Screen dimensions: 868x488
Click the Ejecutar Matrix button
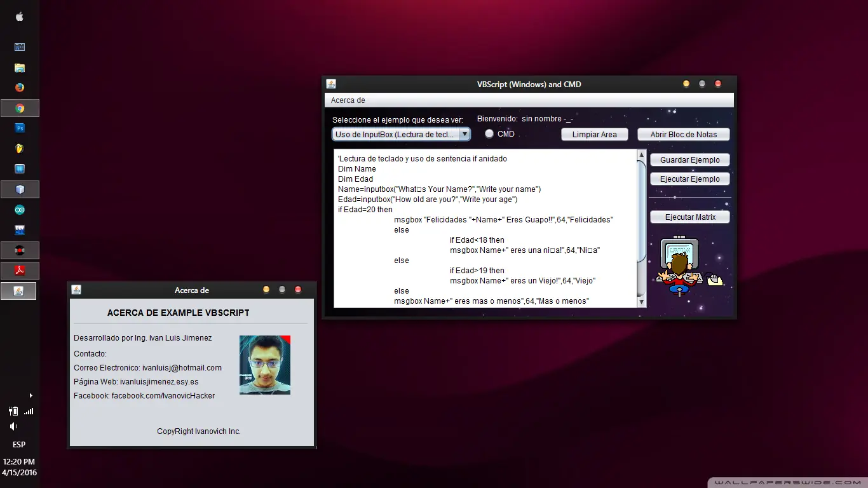(x=690, y=217)
